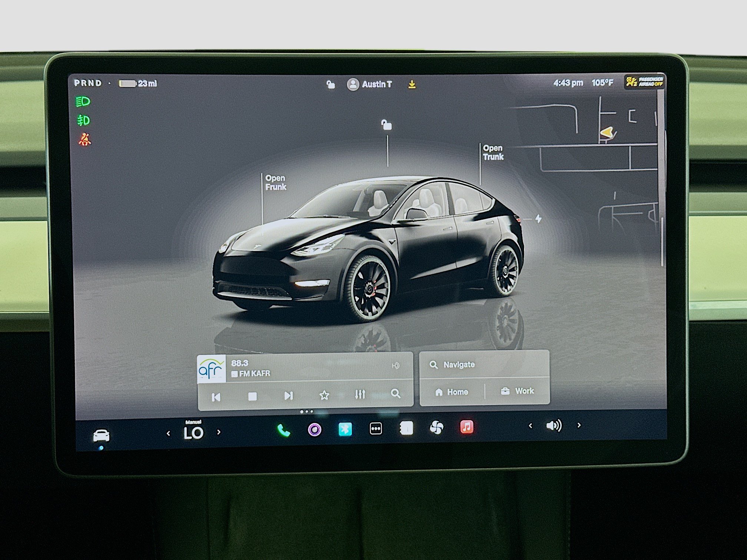Tap the passenger airbag off indicator
This screenshot has width=747, height=560.
(644, 81)
